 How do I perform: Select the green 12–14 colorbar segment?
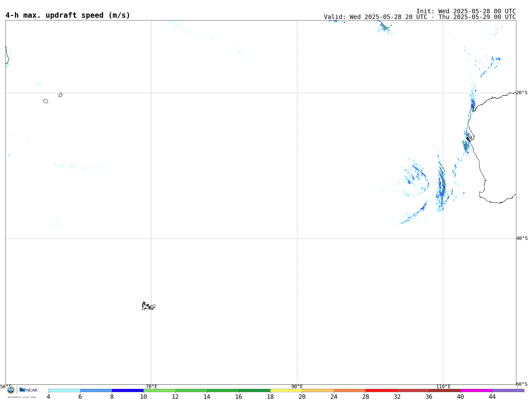191,391
